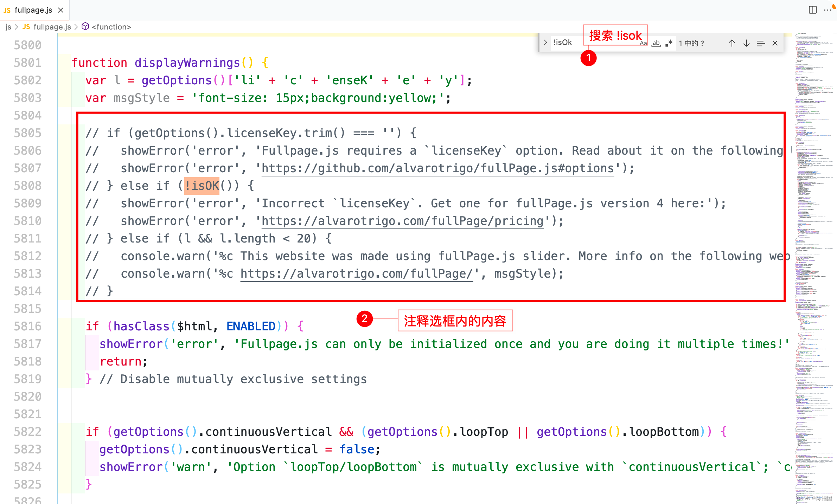Toggle Match Case in the search bar
The height and width of the screenshot is (504, 837).
pyautogui.click(x=644, y=43)
